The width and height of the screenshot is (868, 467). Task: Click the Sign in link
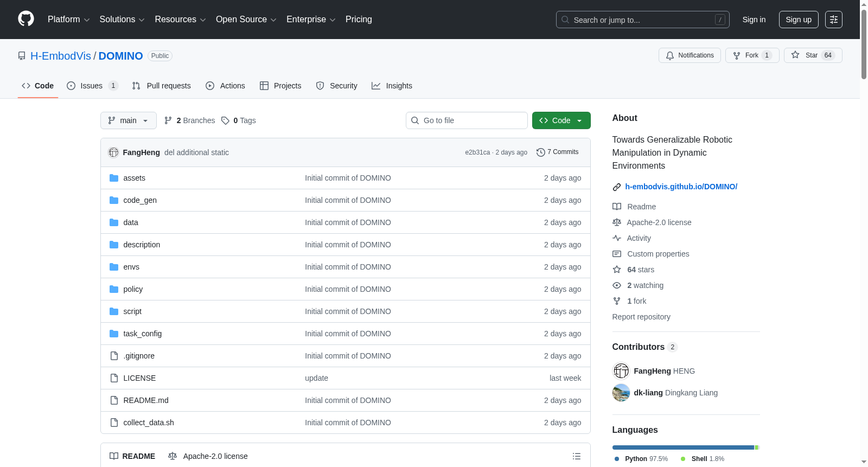pos(754,20)
